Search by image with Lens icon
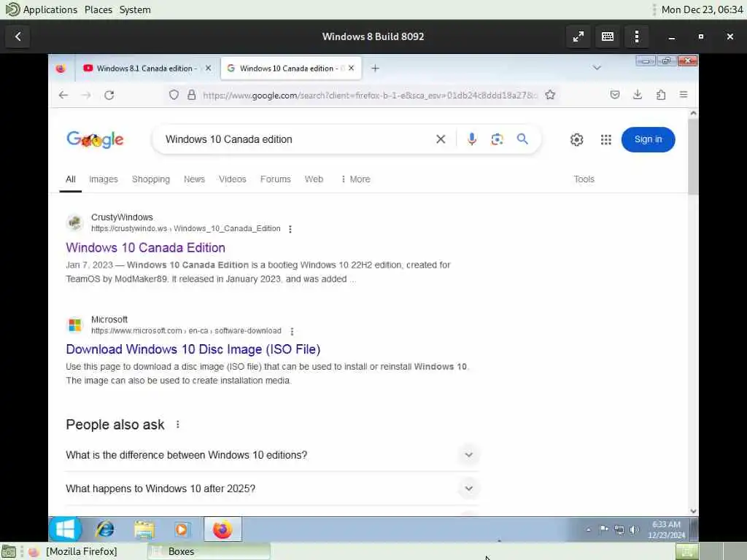This screenshot has height=560, width=747. 497,139
